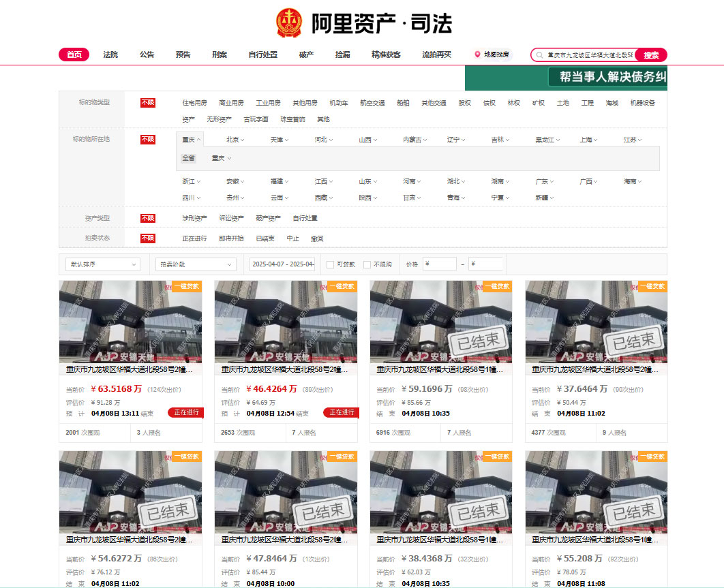The image size is (724, 588).
Task: Click 不限 tag for 拍卖状态
Action: [x=148, y=238]
